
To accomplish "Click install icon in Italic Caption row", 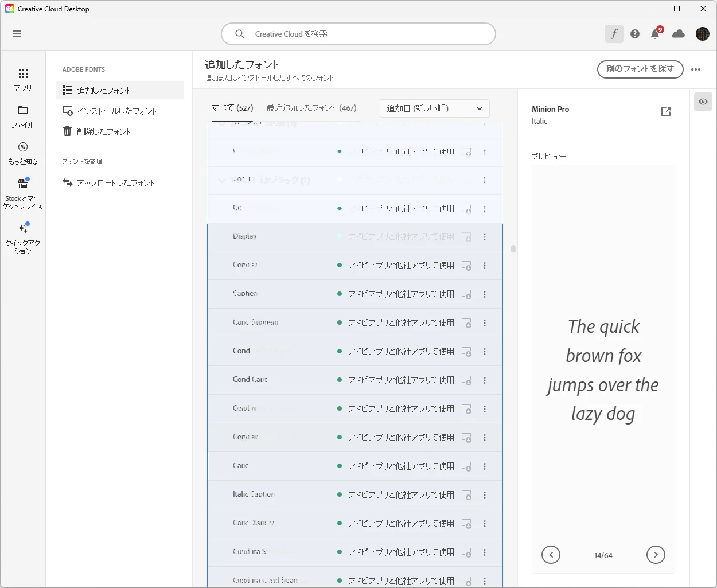I will click(x=467, y=495).
